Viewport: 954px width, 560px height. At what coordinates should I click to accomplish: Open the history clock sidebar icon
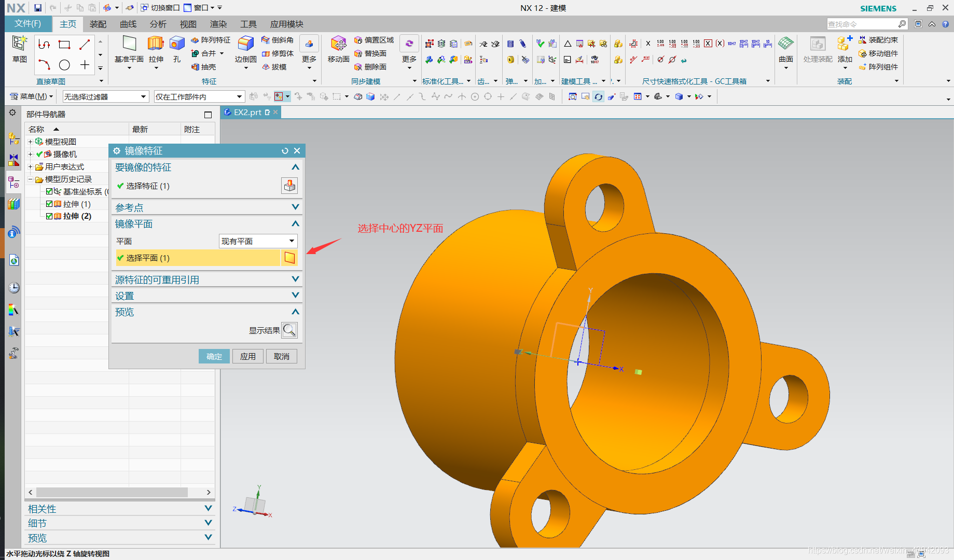point(14,287)
